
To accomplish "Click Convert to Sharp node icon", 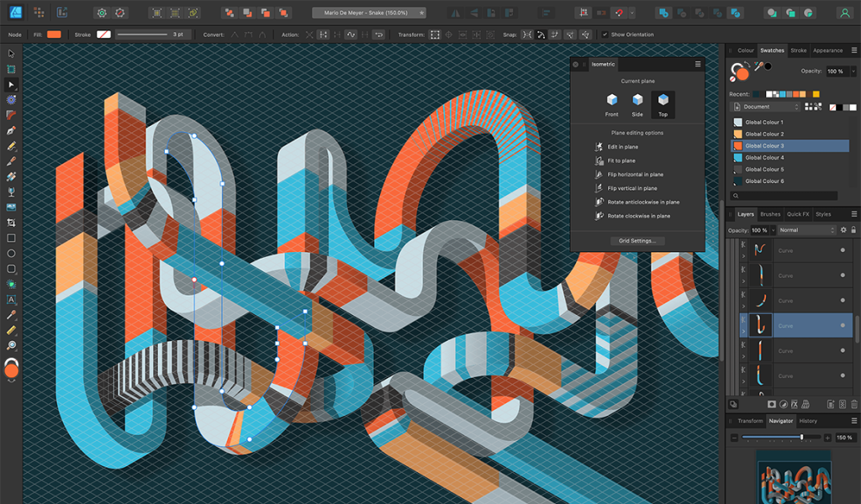I will click(235, 34).
